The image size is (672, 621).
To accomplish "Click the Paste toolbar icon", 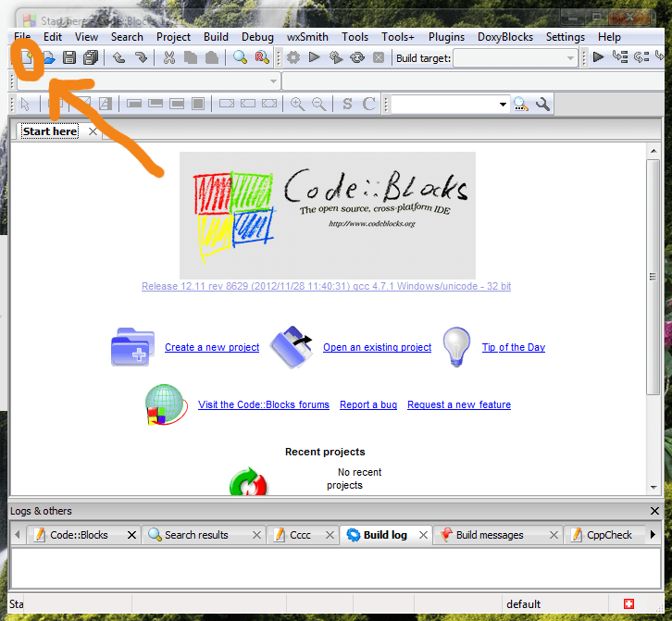I will click(212, 57).
